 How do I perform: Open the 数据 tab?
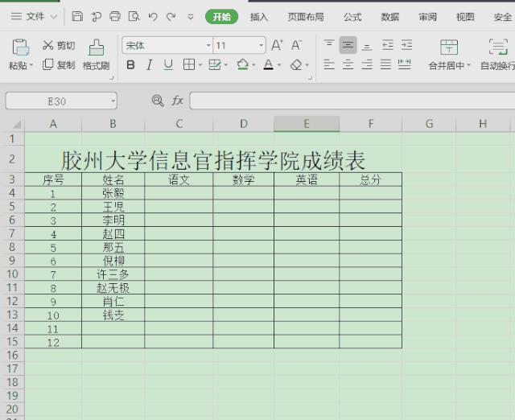pyautogui.click(x=389, y=17)
